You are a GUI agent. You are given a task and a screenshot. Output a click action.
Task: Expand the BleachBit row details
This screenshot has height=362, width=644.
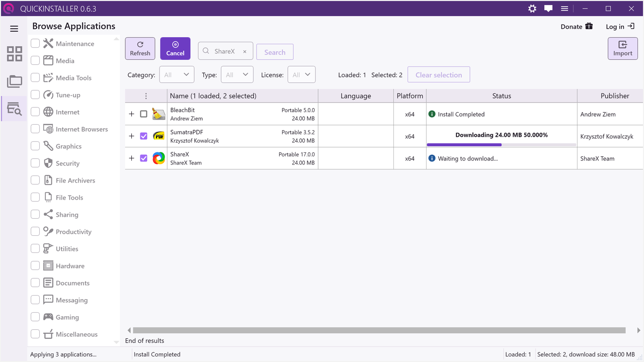(132, 114)
